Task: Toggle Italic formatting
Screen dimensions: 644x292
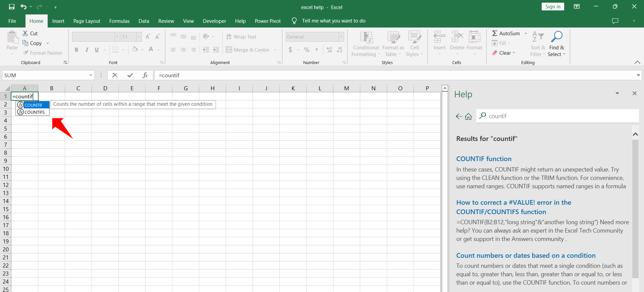Action: pyautogui.click(x=87, y=50)
